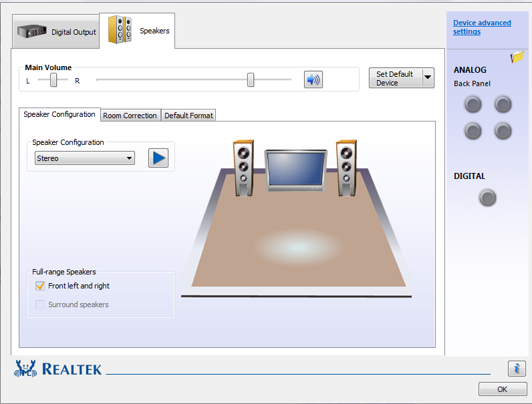
Task: Click the DIGITAL heading text
Action: 469,176
